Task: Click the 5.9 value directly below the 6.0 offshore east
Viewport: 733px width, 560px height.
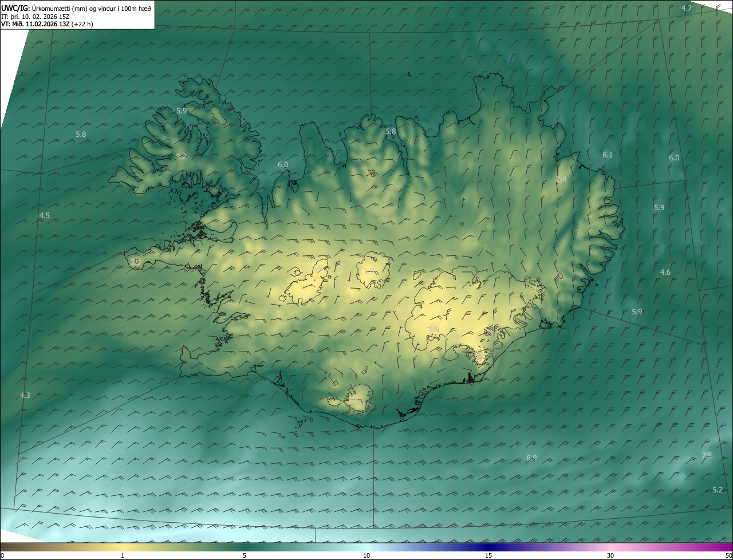Action: click(x=659, y=207)
